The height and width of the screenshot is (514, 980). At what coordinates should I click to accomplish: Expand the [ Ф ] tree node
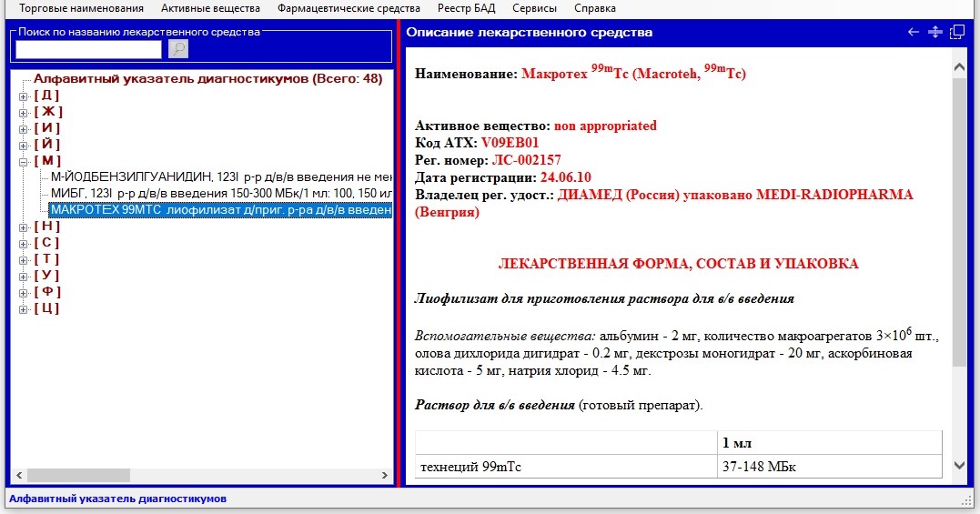(x=23, y=292)
